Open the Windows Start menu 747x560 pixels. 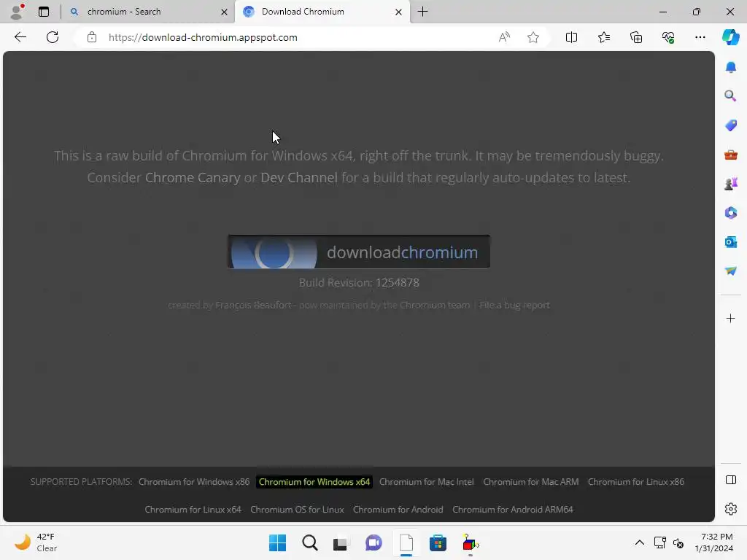(x=277, y=542)
